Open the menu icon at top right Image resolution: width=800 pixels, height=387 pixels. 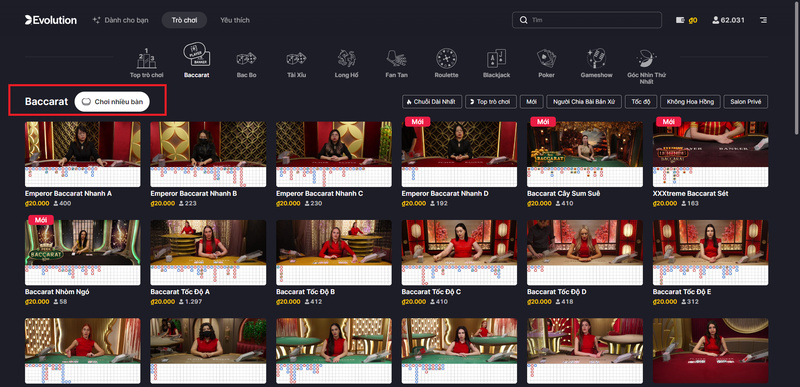point(763,20)
